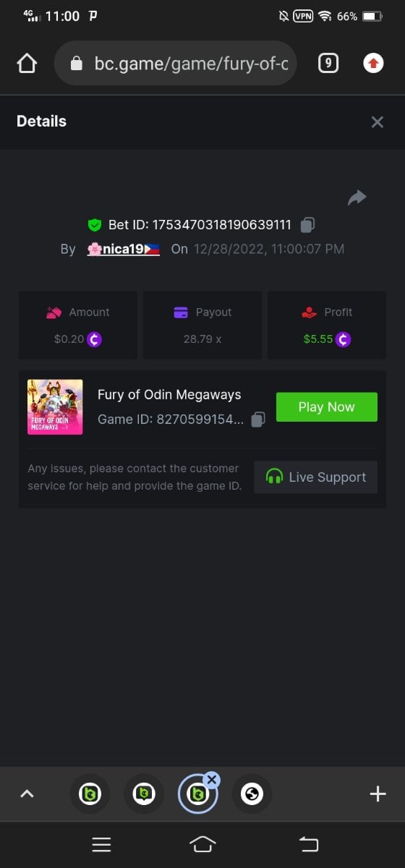Open the Fury of Odin Megaways thumbnail
This screenshot has height=868, width=405.
(x=55, y=407)
